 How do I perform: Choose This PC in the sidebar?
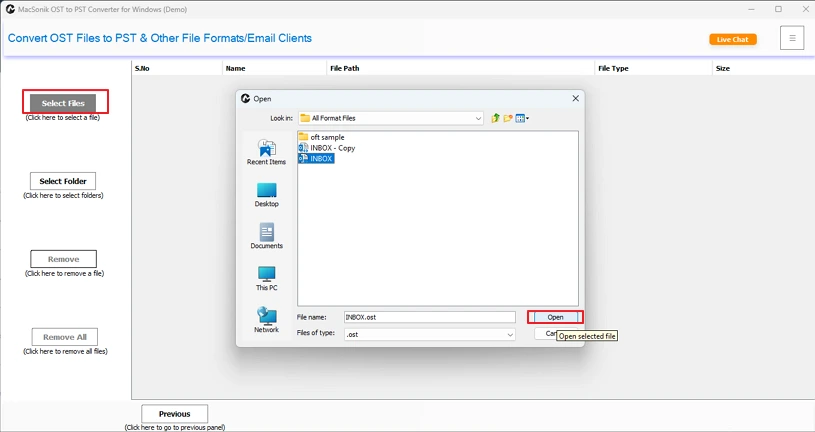(266, 278)
